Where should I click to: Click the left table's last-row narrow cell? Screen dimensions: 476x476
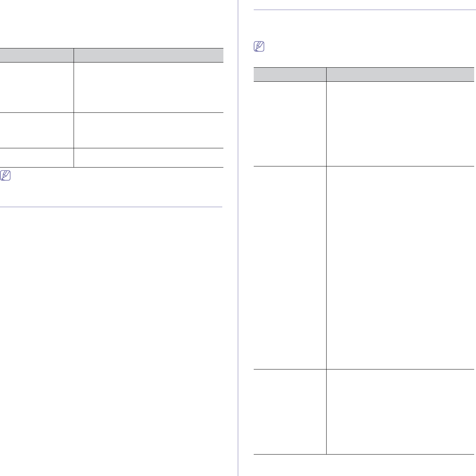[x=37, y=158]
